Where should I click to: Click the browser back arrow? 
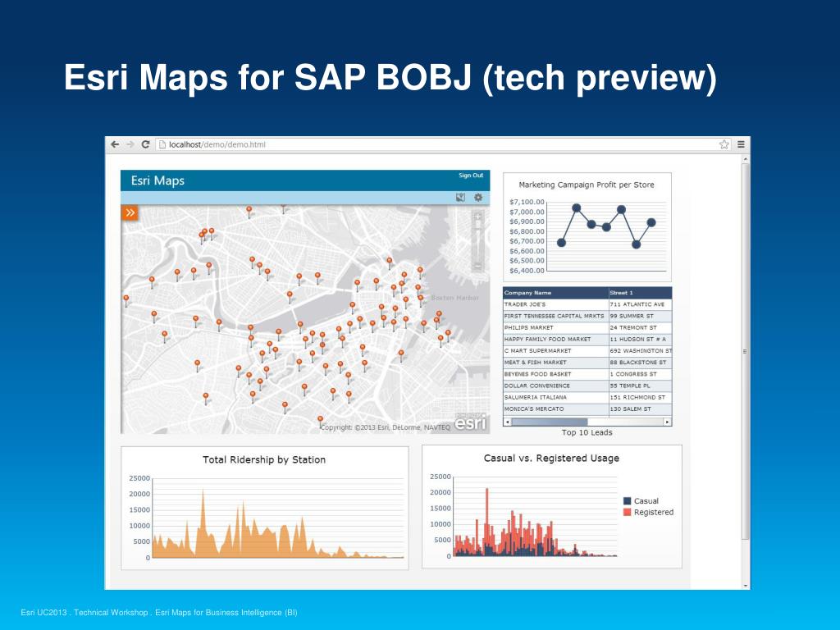click(x=115, y=144)
